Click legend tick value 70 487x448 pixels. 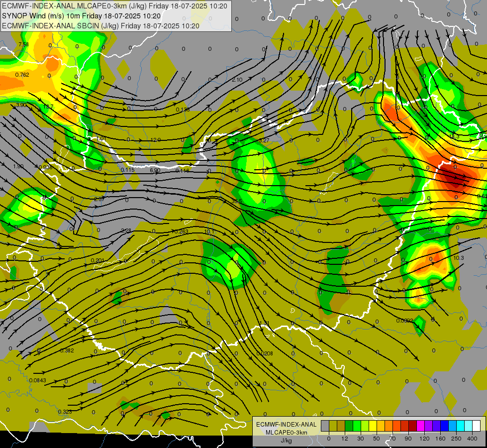point(392,439)
